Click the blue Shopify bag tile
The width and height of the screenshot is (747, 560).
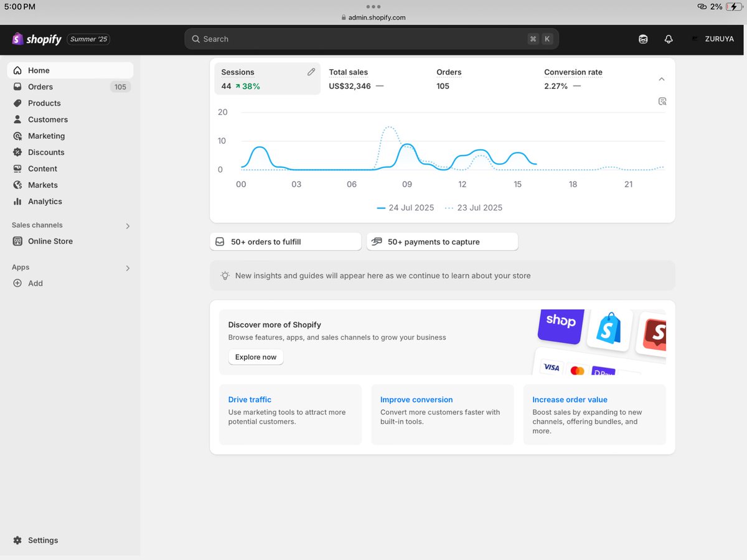coord(610,329)
